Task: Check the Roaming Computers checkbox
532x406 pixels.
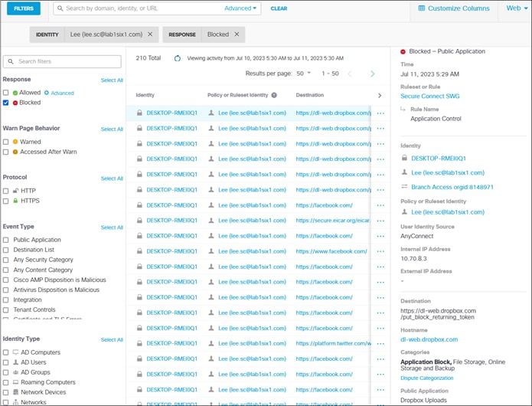Action: pyautogui.click(x=6, y=382)
